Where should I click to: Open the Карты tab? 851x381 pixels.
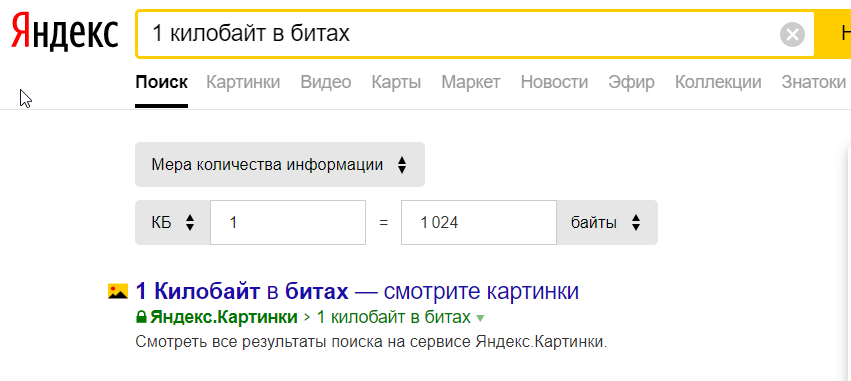pyautogui.click(x=396, y=82)
